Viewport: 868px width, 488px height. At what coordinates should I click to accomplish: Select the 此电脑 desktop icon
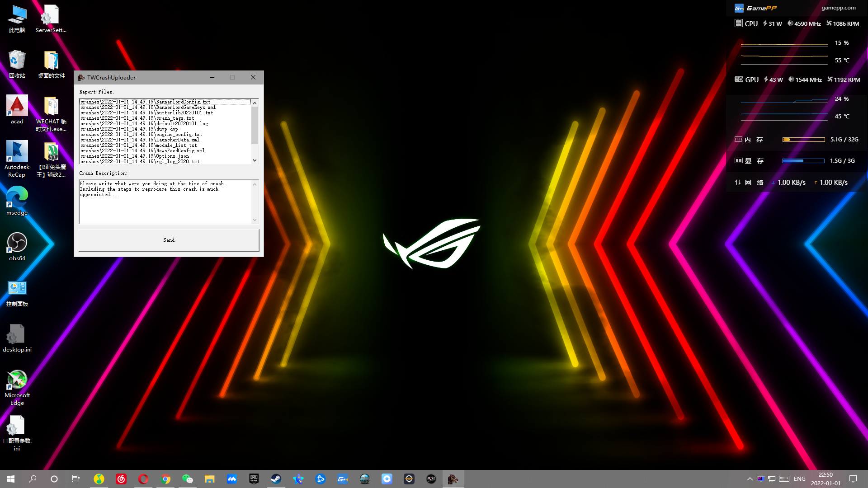[17, 19]
